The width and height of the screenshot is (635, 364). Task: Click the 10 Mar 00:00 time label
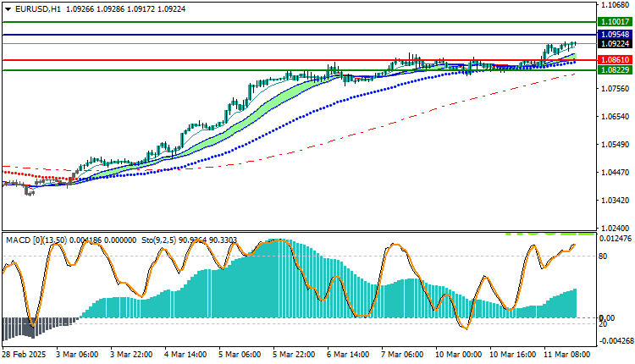pyautogui.click(x=456, y=355)
